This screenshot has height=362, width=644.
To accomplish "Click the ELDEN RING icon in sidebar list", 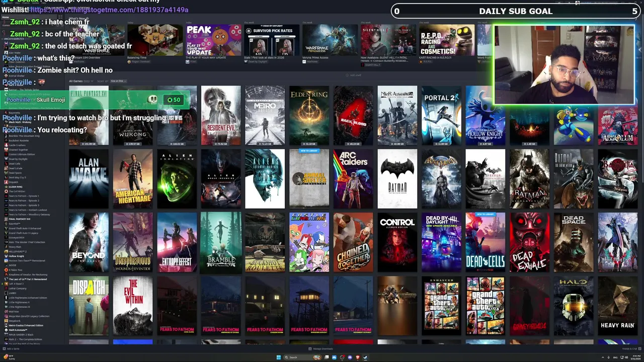I will point(6,187).
